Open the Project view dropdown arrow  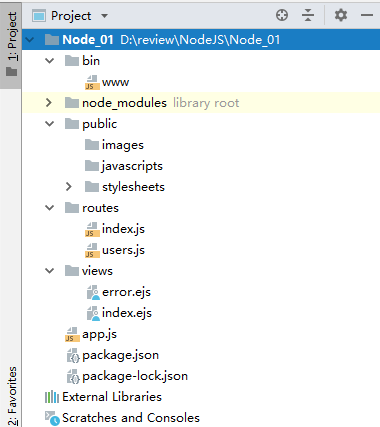(x=104, y=16)
